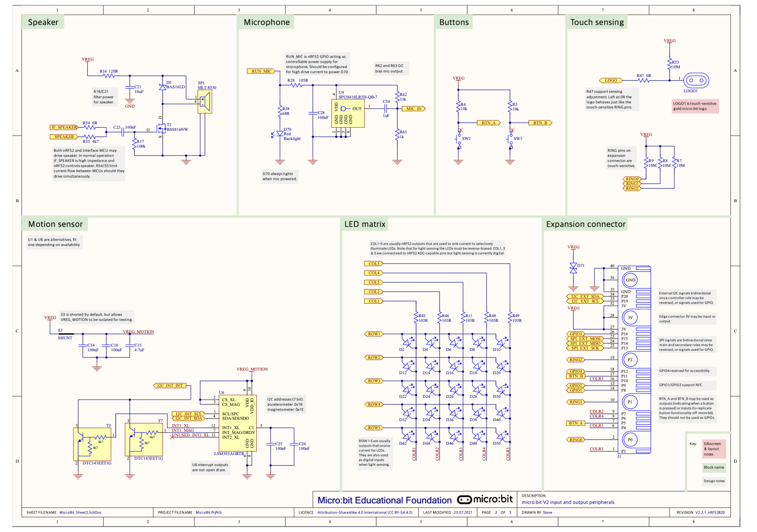Click the Attribution-ShareAlike 4.0 licence text
757x532 pixels.
pyautogui.click(x=365, y=512)
